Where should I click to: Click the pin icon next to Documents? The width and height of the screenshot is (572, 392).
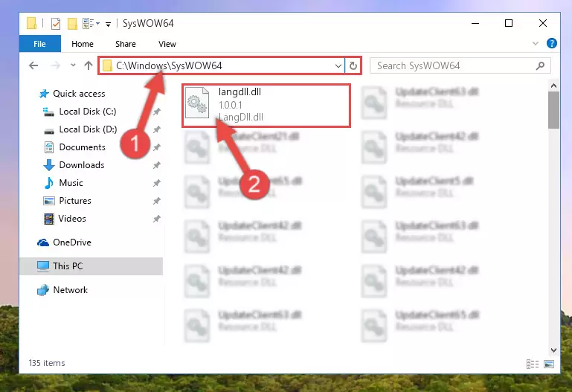(x=157, y=147)
